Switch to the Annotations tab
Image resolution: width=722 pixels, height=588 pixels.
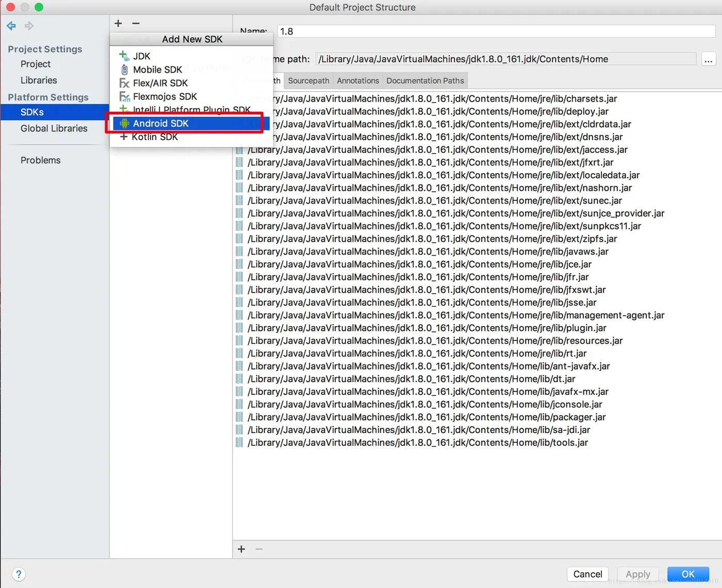[358, 81]
